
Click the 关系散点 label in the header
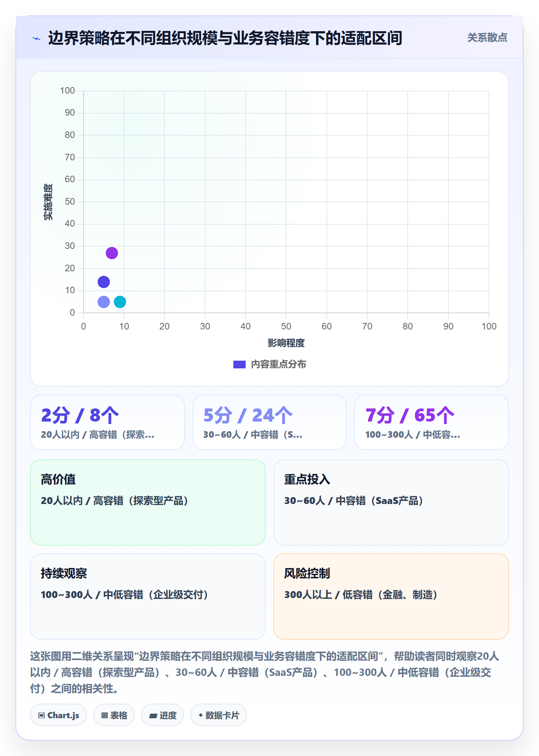pyautogui.click(x=487, y=38)
